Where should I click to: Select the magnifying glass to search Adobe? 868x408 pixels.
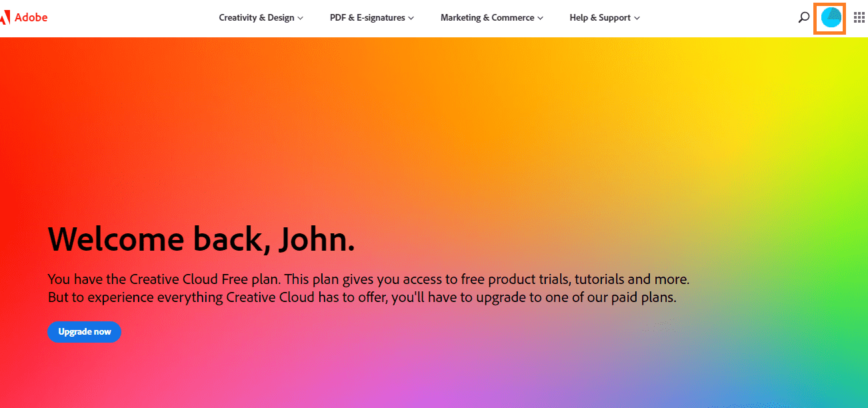803,17
